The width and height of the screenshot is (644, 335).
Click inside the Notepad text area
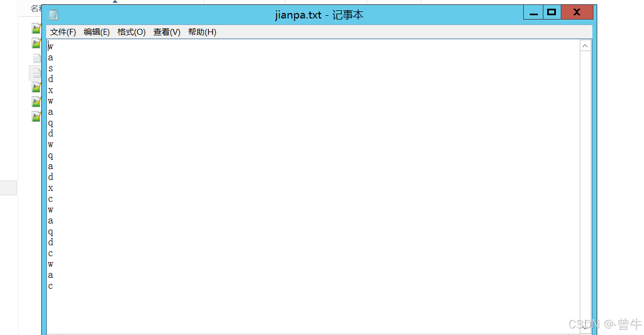tap(313, 187)
